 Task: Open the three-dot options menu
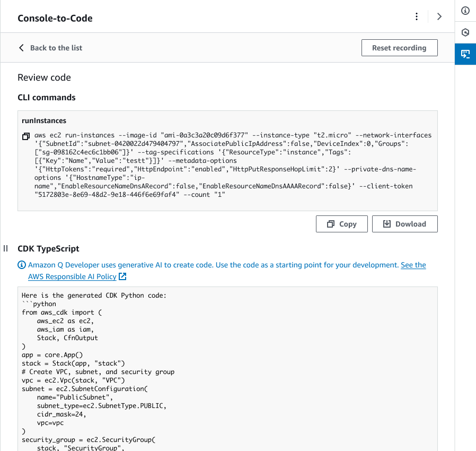pyautogui.click(x=417, y=16)
